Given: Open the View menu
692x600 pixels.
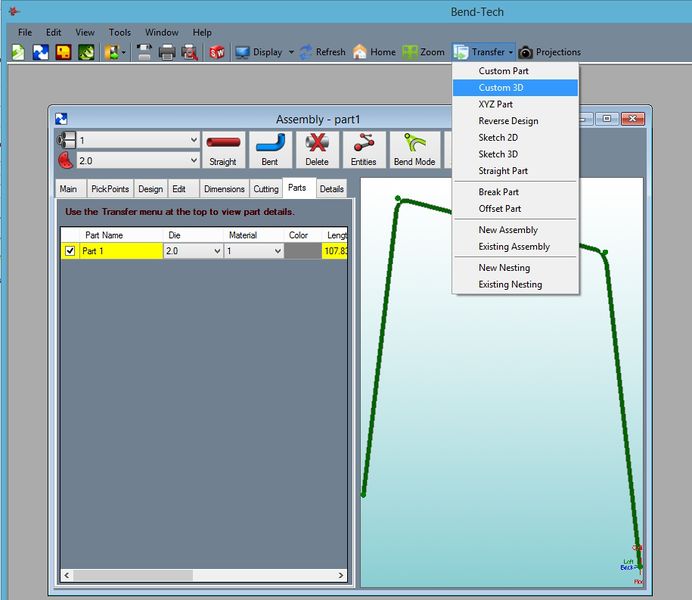Looking at the screenshot, I should pyautogui.click(x=85, y=32).
